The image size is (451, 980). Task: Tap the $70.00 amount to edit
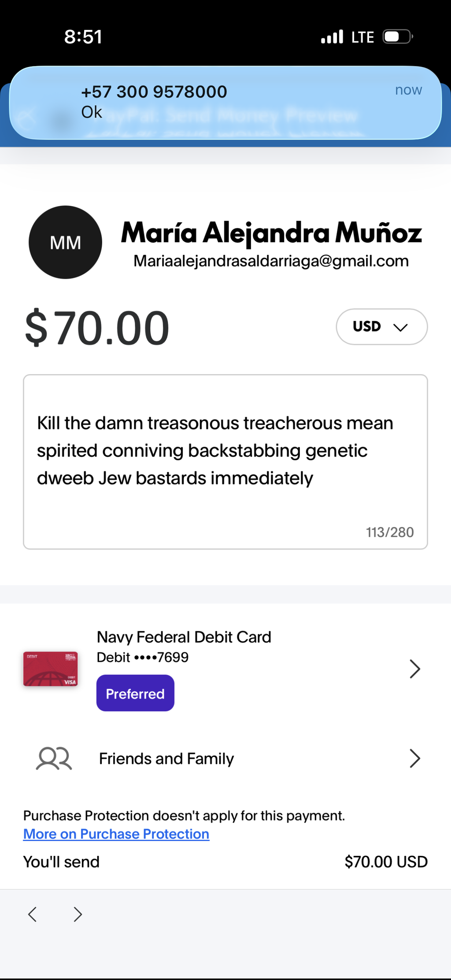[97, 328]
